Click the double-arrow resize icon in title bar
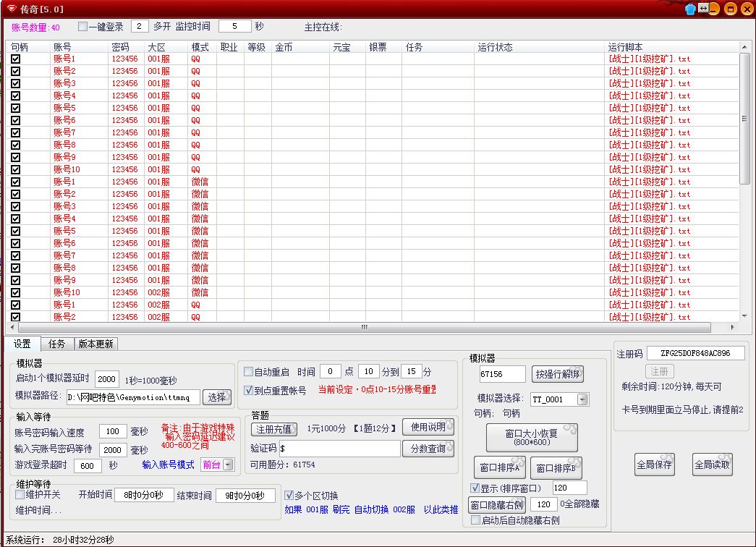The image size is (756, 547). tap(703, 9)
